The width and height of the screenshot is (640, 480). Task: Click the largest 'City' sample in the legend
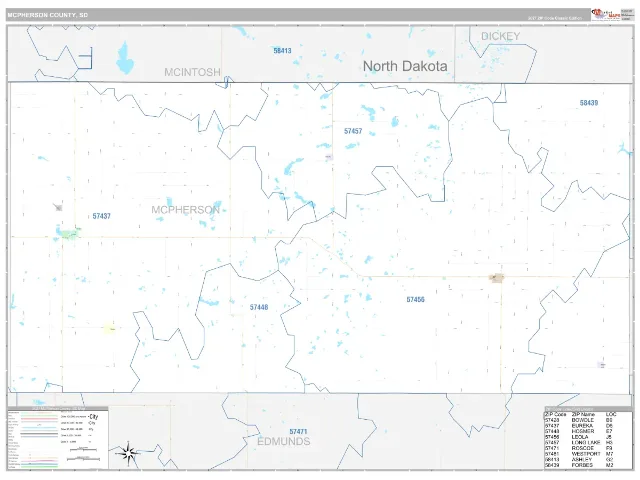click(x=93, y=417)
